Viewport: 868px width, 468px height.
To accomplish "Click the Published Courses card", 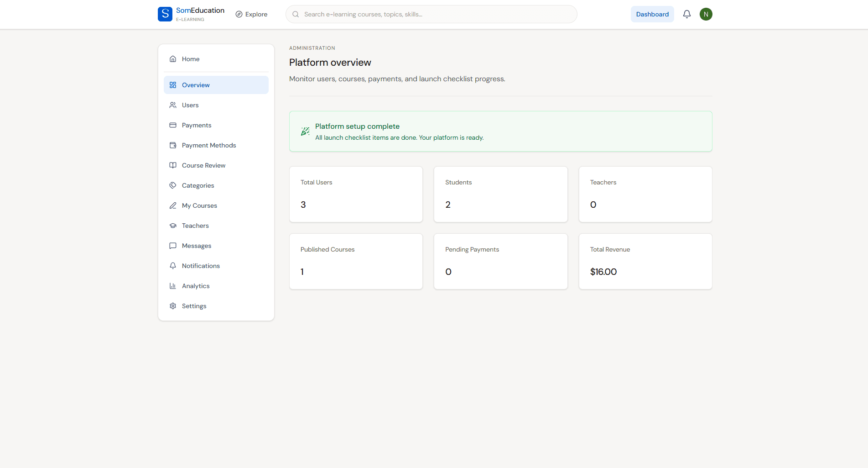I will [x=356, y=262].
